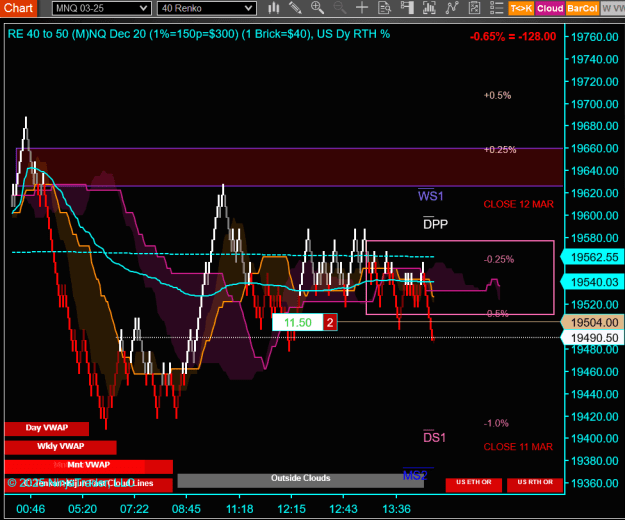
Task: Select the 19504.00 price marker on axis
Action: tap(594, 323)
